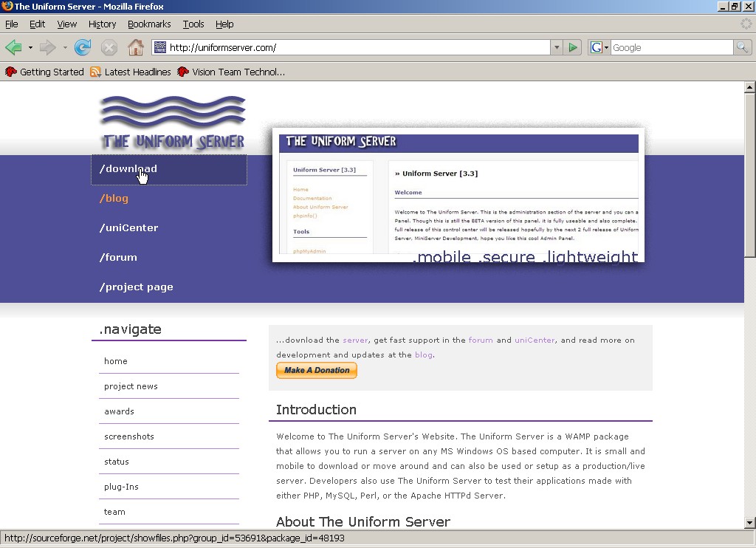Click the vertical scrollbar thumb
This screenshot has width=756, height=548.
(x=750, y=174)
